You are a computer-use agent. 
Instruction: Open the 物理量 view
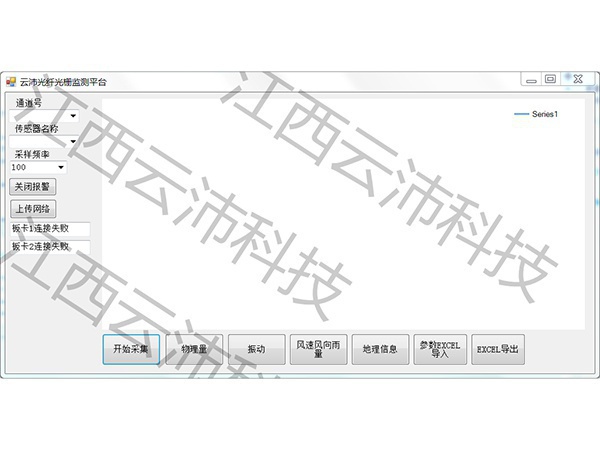[193, 349]
